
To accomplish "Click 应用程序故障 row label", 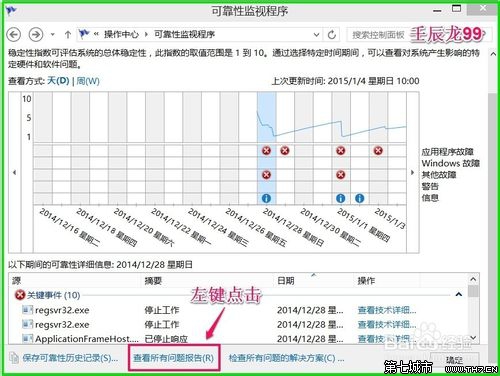I will coord(447,152).
